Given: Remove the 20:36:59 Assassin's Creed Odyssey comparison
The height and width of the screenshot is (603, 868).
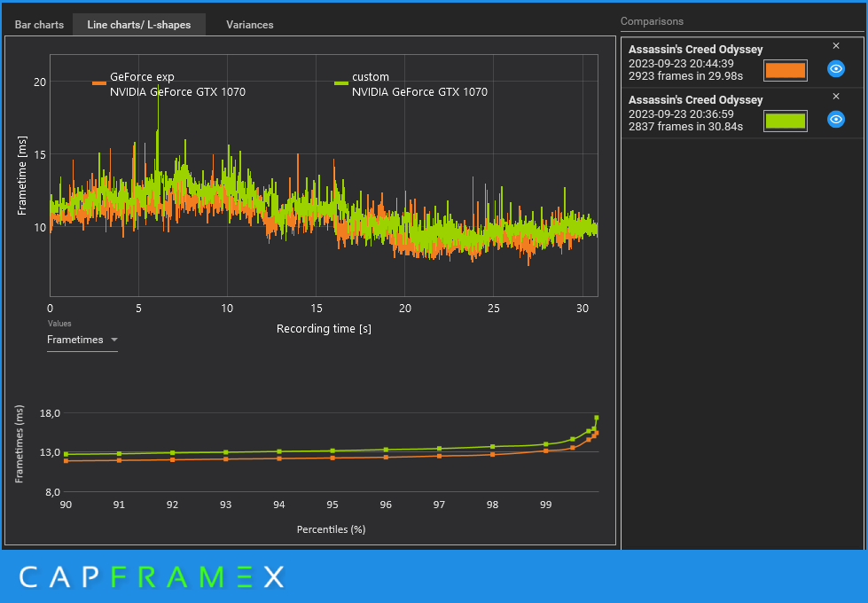Looking at the screenshot, I should click(836, 97).
